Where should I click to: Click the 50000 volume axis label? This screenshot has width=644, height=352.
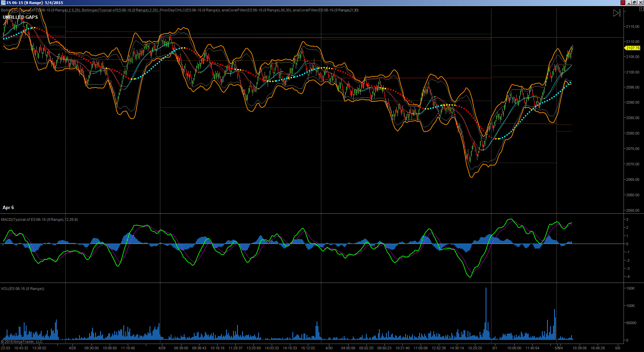pos(631,323)
